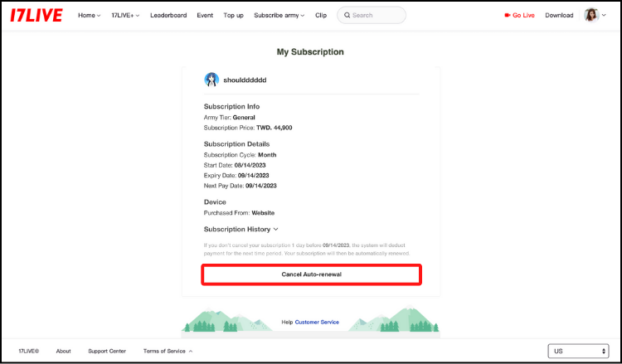Click the 17LIVE logo
Image resolution: width=622 pixels, height=364 pixels.
pyautogui.click(x=36, y=15)
